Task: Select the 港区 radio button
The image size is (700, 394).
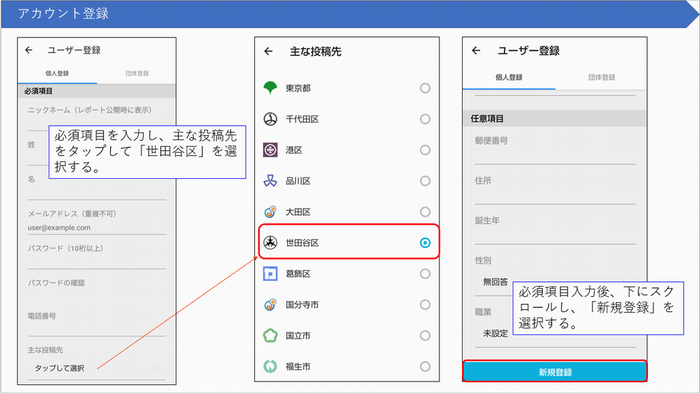Action: (425, 150)
